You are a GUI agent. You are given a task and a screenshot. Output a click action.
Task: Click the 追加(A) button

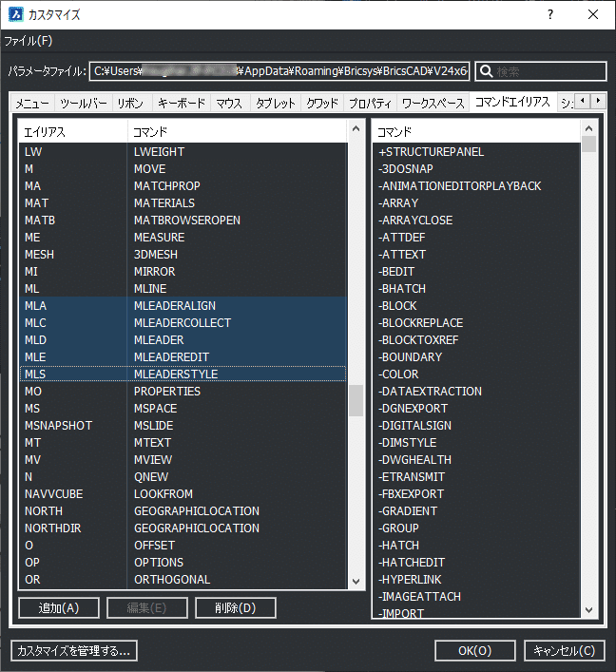click(59, 607)
